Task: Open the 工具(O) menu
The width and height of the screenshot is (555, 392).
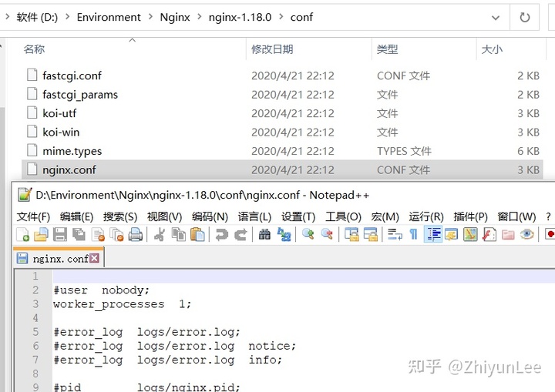Action: tap(343, 216)
